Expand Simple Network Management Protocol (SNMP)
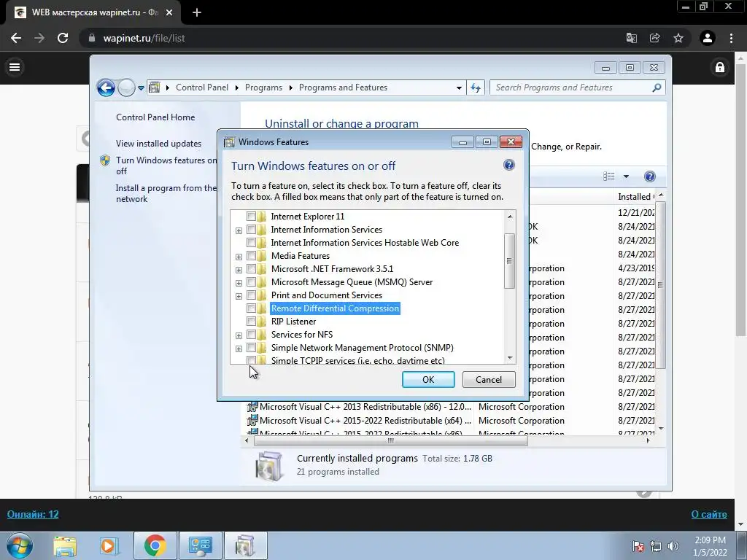 (x=239, y=349)
